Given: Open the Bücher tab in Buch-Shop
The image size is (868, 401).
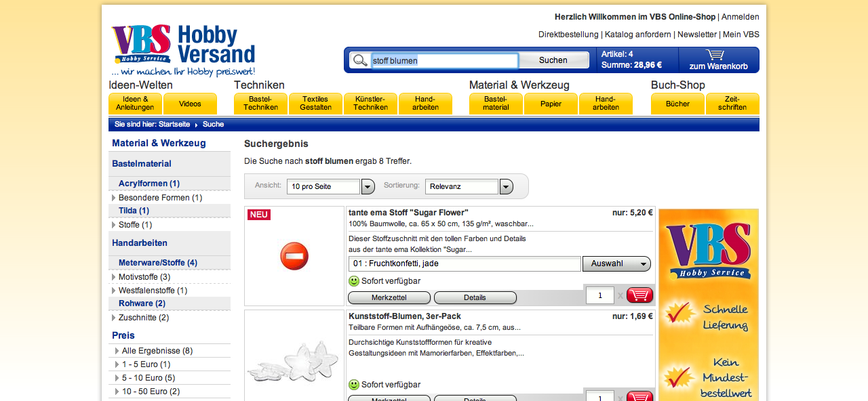Looking at the screenshot, I should click(x=677, y=104).
